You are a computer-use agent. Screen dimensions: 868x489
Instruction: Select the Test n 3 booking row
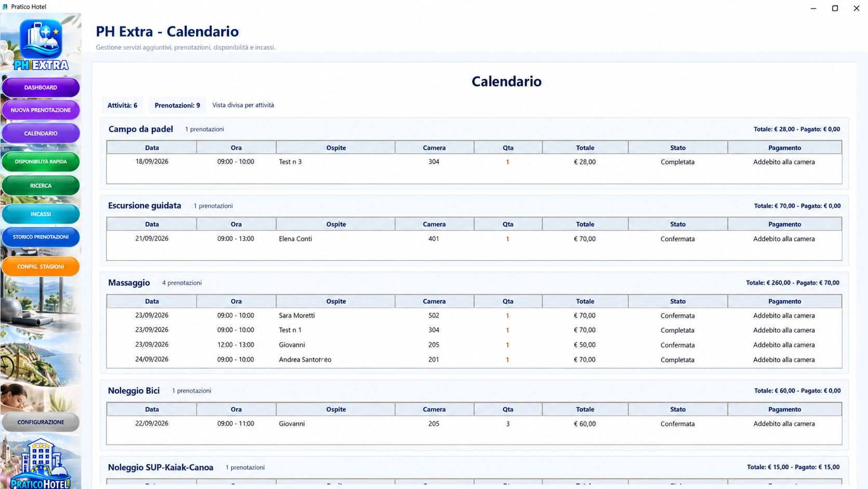[474, 162]
